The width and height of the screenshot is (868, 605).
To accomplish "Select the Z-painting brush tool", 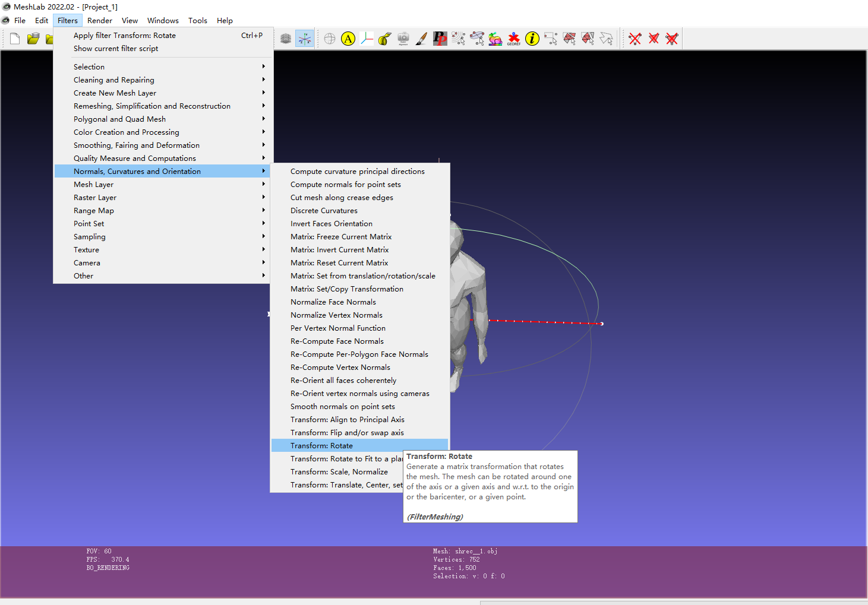I will 422,39.
